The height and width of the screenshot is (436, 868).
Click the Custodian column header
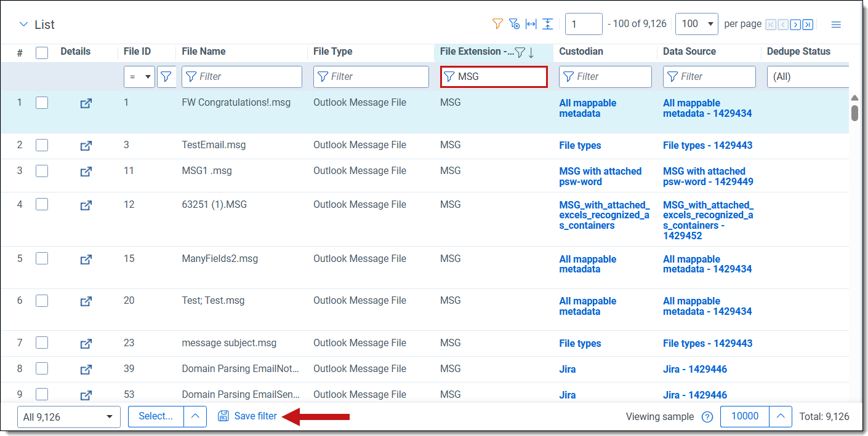point(581,52)
